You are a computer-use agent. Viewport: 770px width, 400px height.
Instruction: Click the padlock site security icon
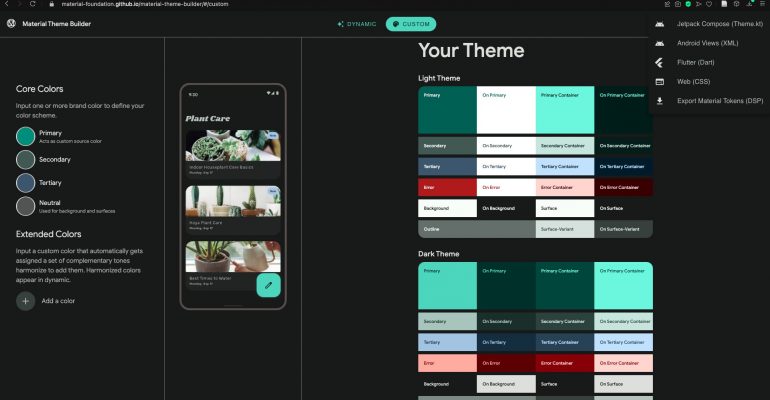(52, 4)
